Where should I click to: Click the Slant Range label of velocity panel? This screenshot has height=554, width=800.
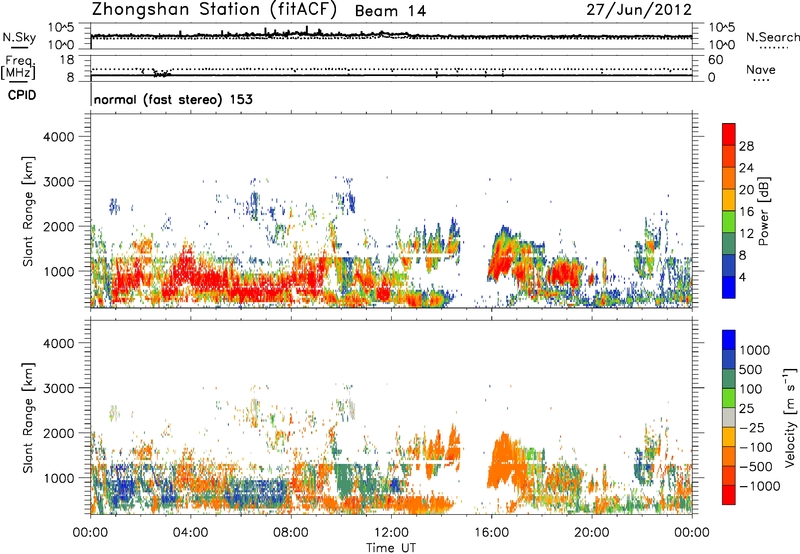[x=28, y=417]
